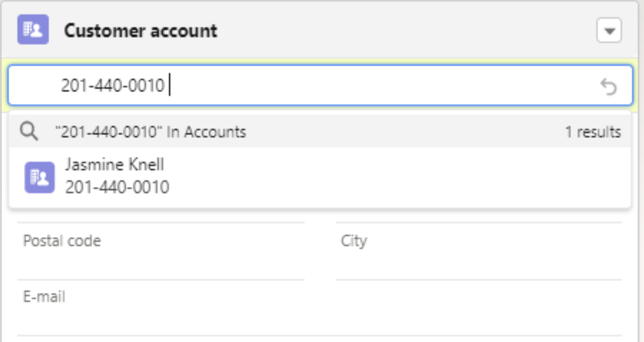This screenshot has height=342, width=644.
Task: Click inside the account search input box
Action: click(357, 86)
